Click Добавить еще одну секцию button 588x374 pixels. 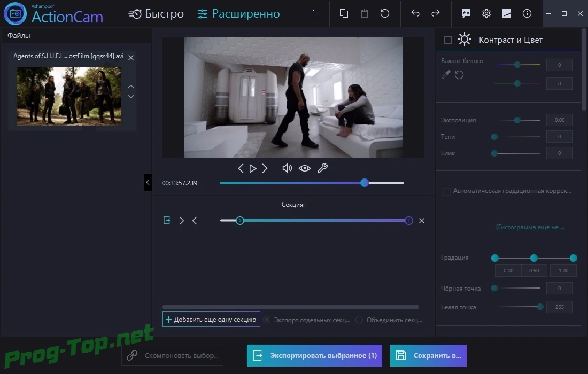click(x=211, y=320)
